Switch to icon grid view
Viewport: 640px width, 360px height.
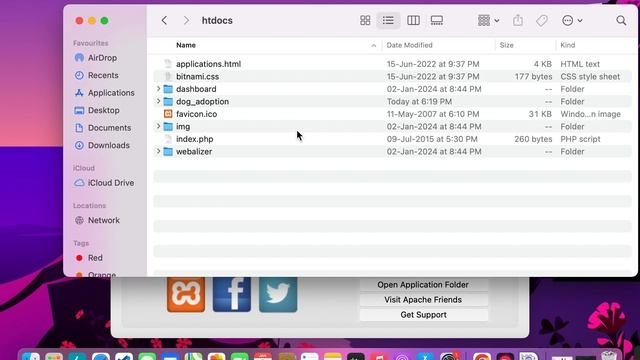pos(365,20)
